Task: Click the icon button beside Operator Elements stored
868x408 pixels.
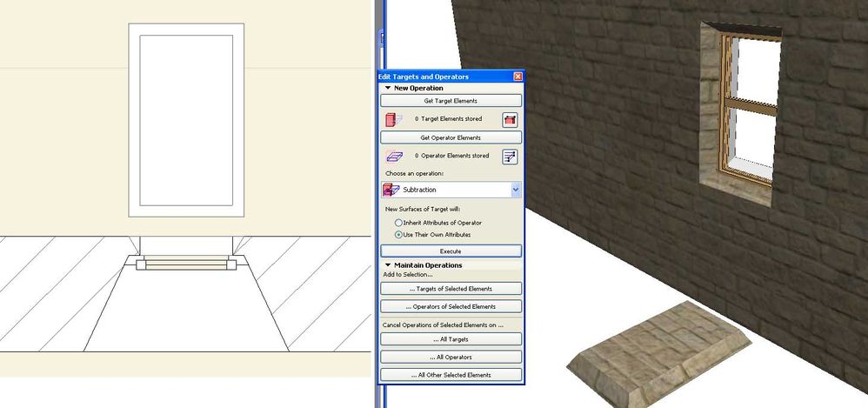Action: (510, 157)
